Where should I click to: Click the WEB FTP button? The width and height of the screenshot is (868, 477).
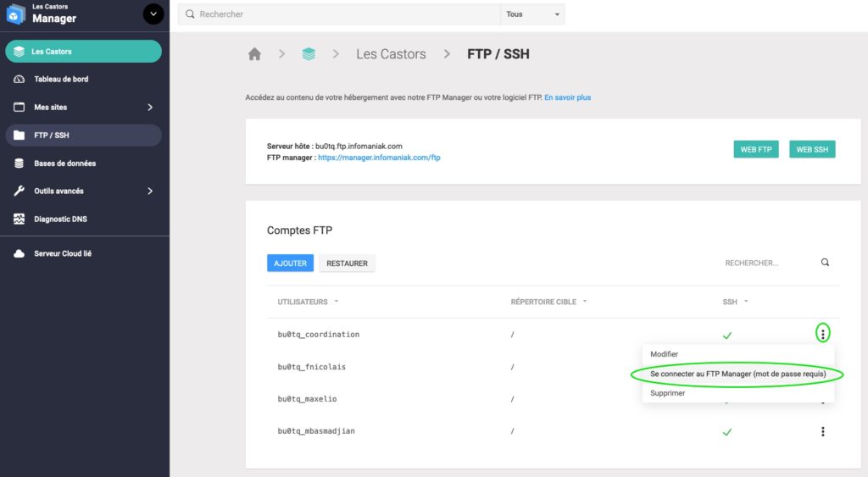[x=755, y=149]
